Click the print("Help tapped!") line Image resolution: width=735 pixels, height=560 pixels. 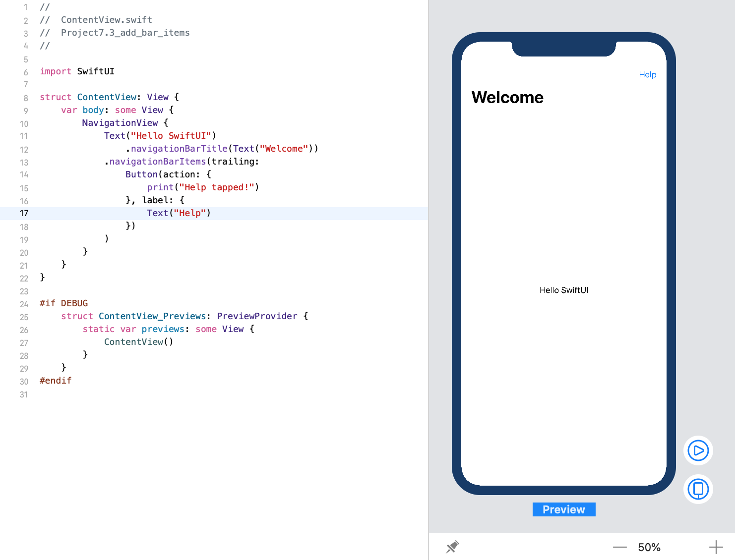pyautogui.click(x=203, y=187)
